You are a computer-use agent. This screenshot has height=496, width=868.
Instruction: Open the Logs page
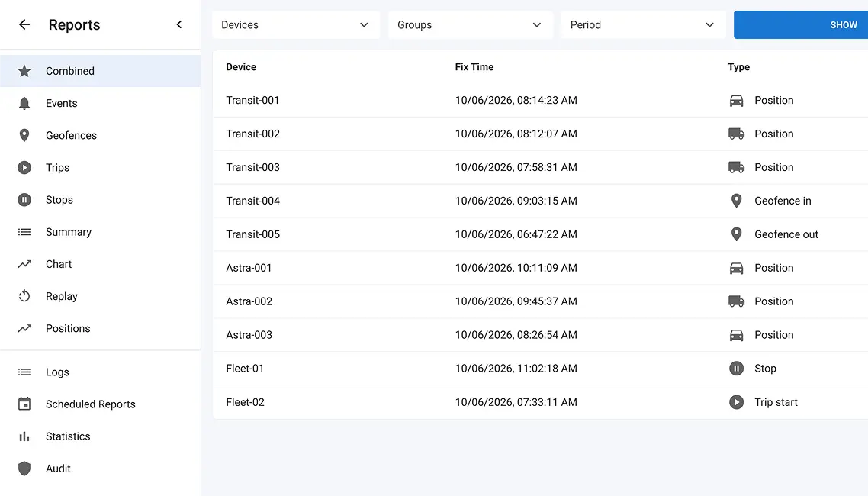pos(100,372)
